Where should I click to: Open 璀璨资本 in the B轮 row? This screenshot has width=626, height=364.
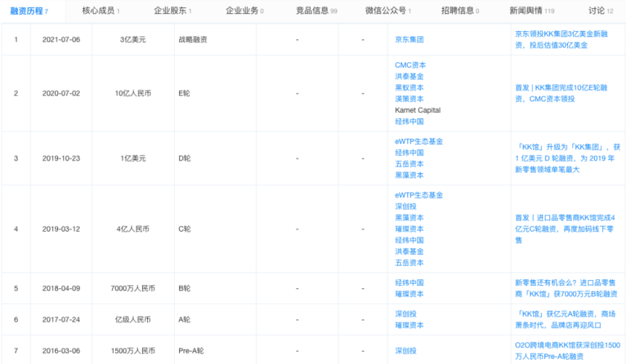point(409,293)
